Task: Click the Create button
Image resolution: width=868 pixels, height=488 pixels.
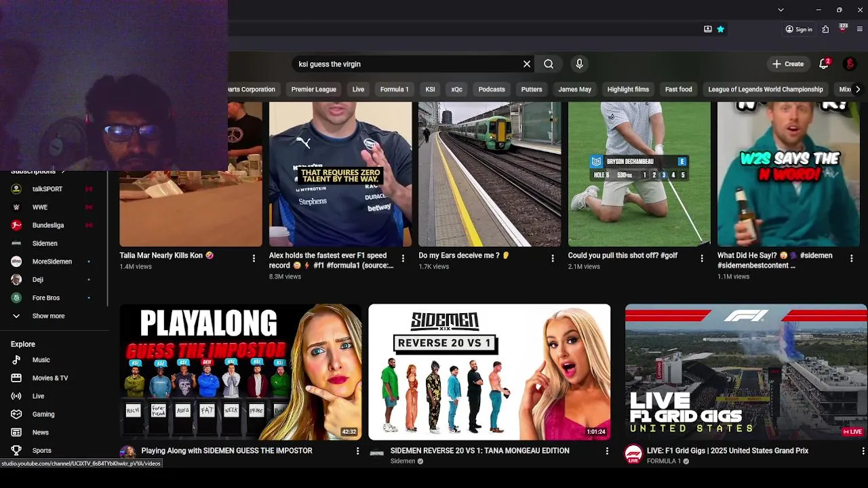Action: (x=787, y=64)
